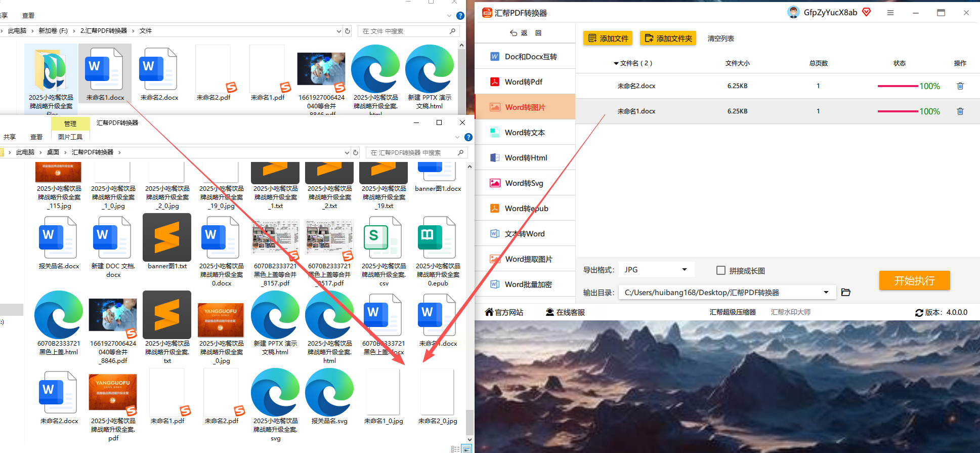Click the VIP diamond icon beside username
The height and width of the screenshot is (453, 980).
tap(867, 12)
